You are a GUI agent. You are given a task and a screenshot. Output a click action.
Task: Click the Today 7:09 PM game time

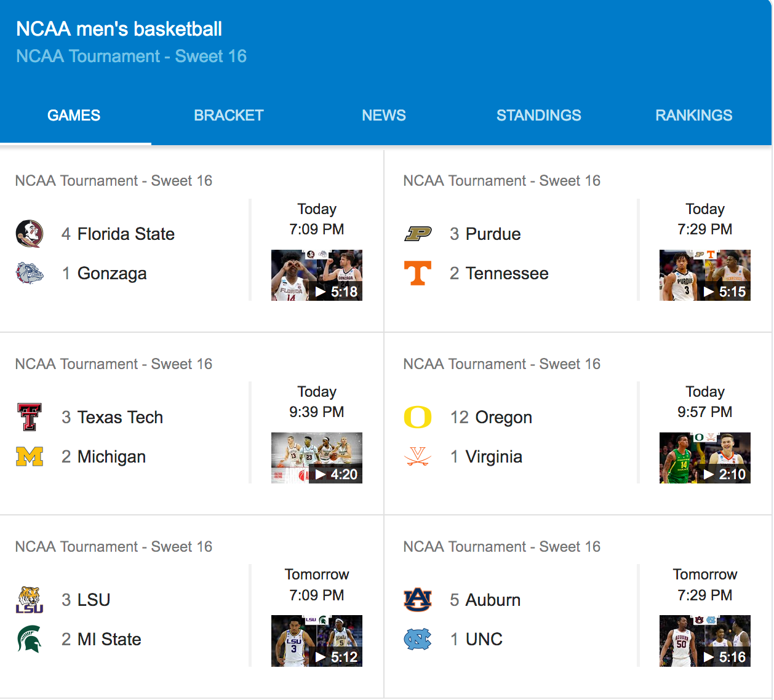(317, 219)
